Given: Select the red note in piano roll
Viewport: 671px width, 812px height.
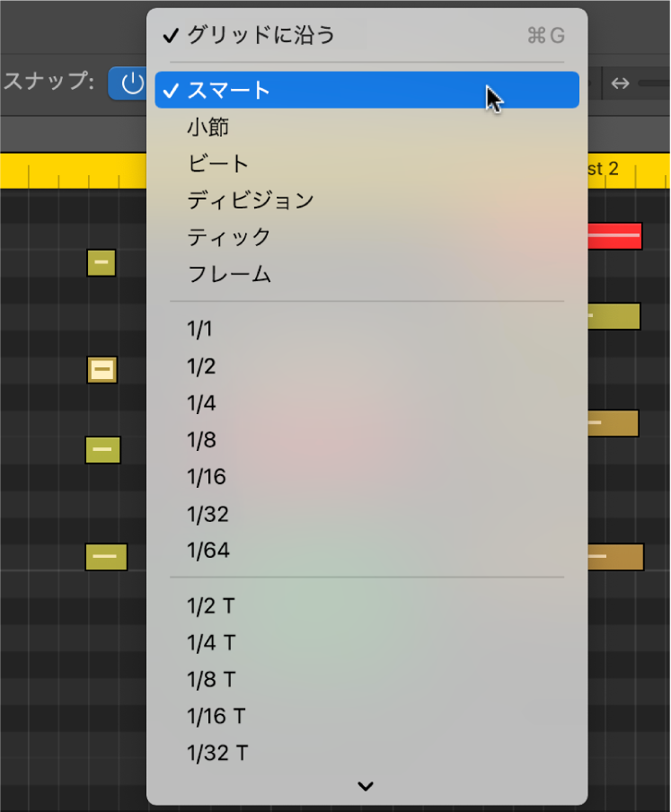Looking at the screenshot, I should [615, 236].
